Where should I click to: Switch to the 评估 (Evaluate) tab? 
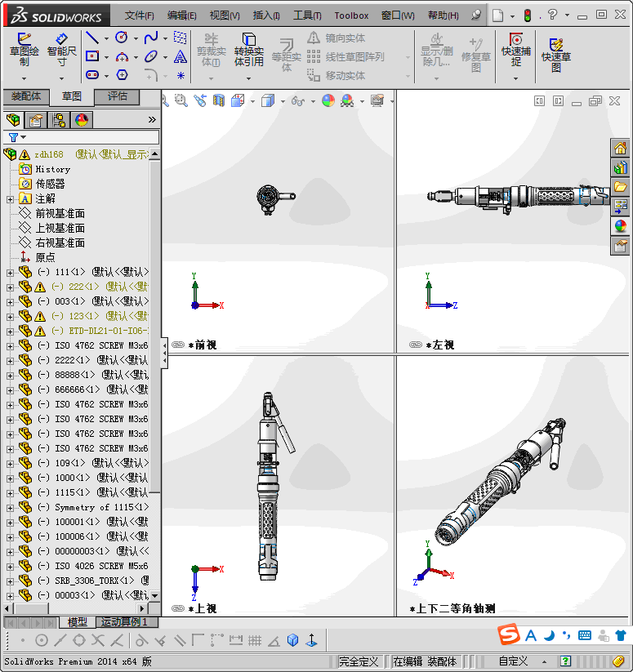(x=117, y=96)
